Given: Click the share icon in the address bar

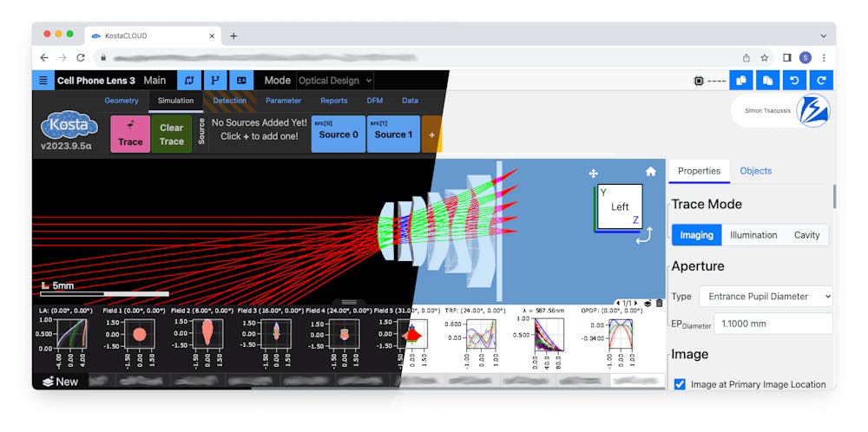Looking at the screenshot, I should click(x=746, y=57).
